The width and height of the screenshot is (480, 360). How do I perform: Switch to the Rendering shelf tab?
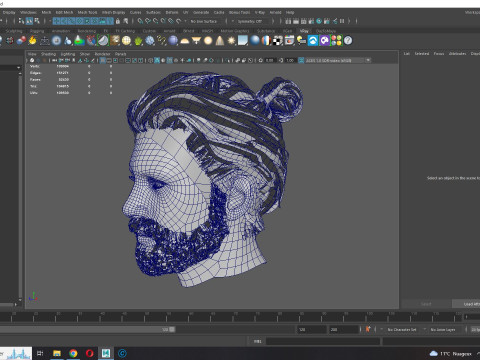(87, 31)
